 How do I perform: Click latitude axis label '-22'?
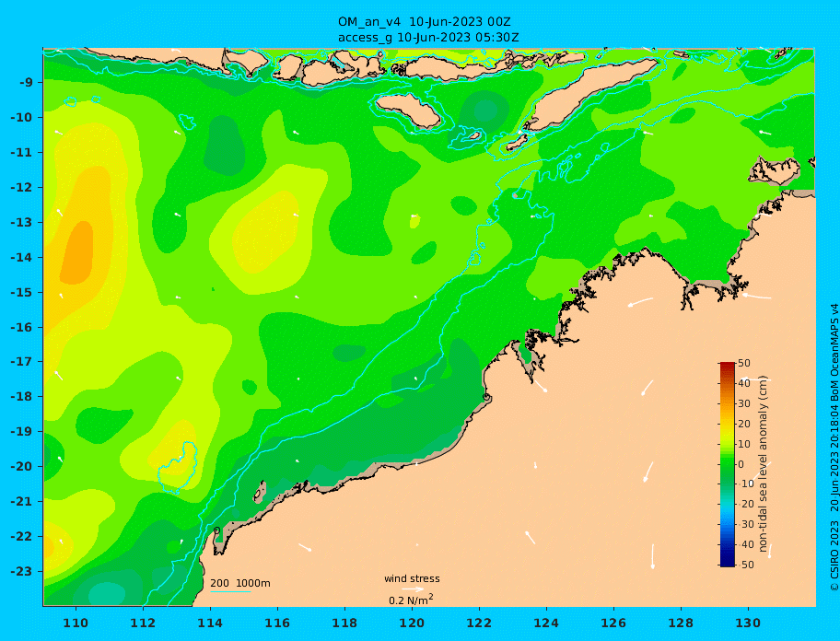point(21,537)
